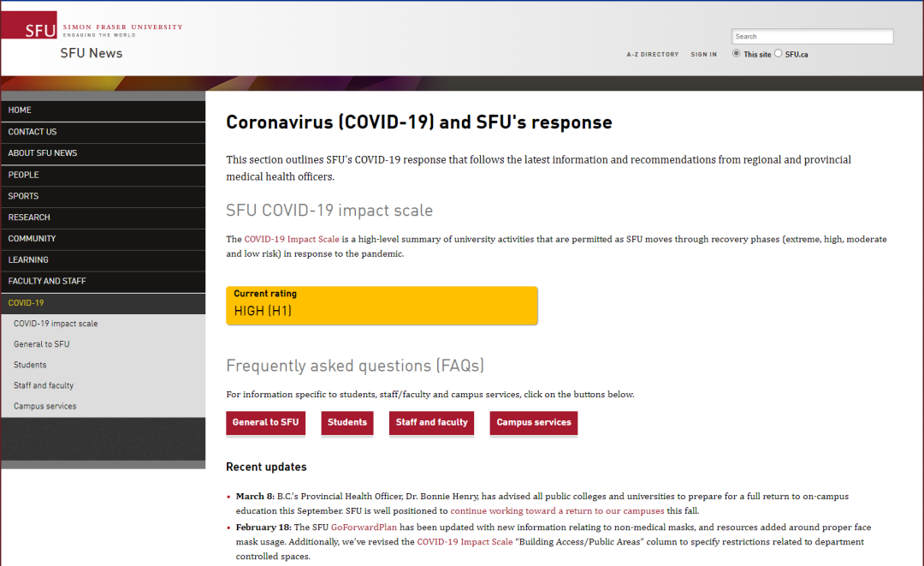Navigate to the Research menu item
924x566 pixels.
(29, 217)
